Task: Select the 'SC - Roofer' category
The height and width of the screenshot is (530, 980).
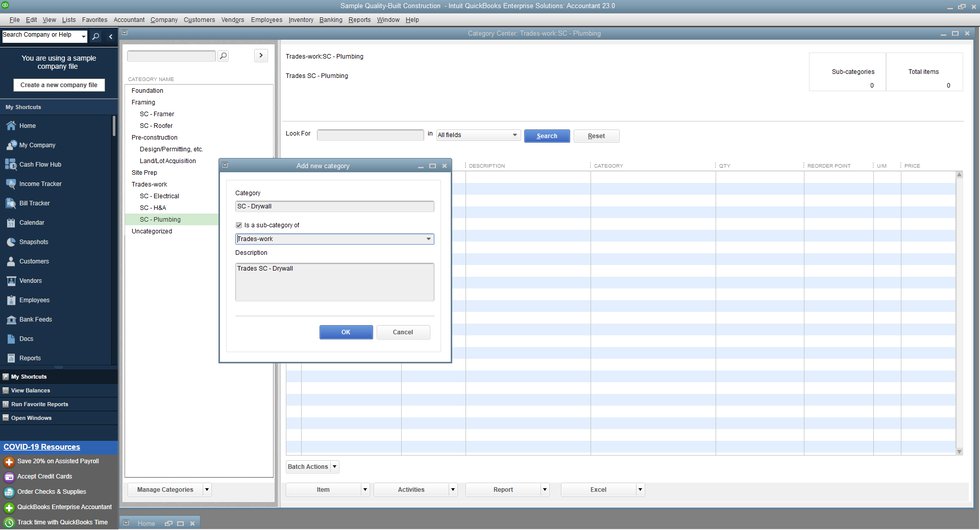Action: pos(156,126)
